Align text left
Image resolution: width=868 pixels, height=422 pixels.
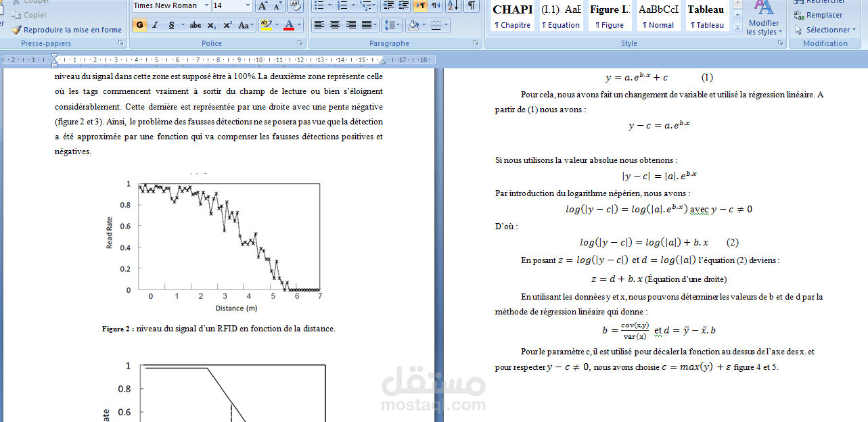[x=320, y=25]
